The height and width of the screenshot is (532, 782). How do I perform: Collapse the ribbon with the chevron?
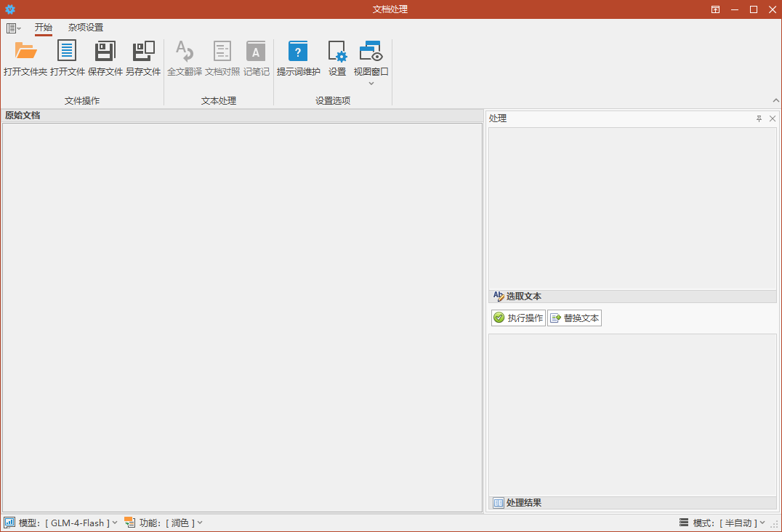[x=775, y=100]
